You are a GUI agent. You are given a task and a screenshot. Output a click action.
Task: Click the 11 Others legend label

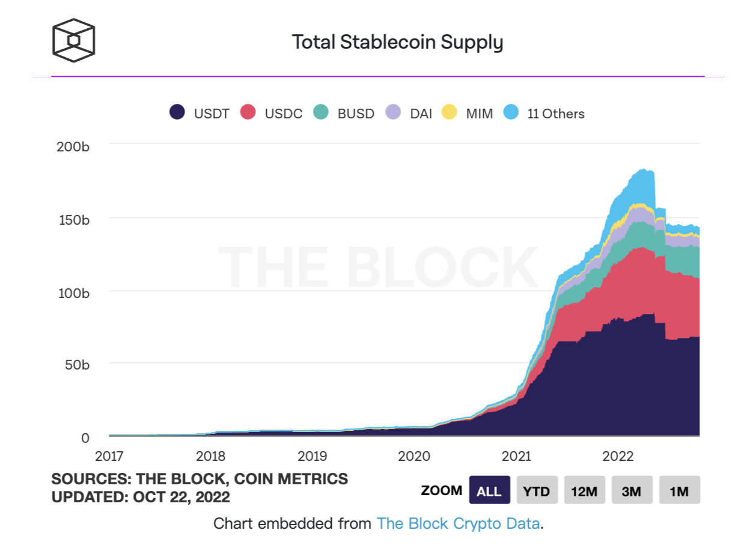click(556, 114)
